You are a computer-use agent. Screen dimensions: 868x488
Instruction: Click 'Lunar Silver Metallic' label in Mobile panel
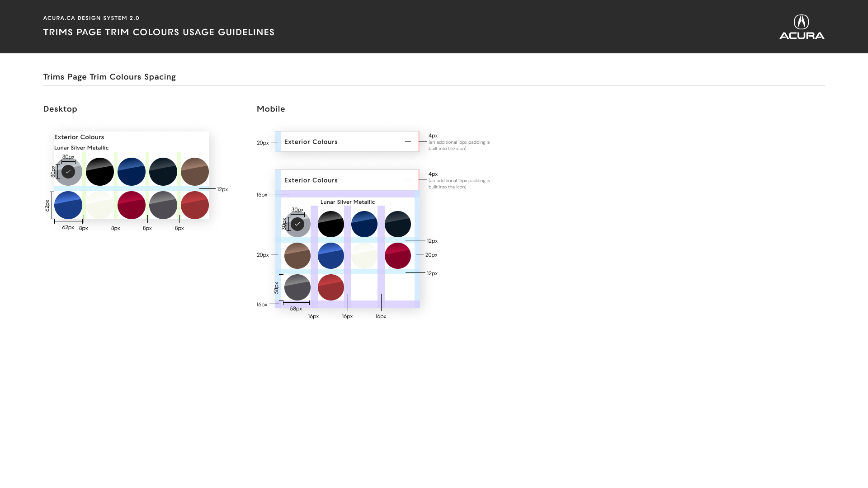click(348, 202)
